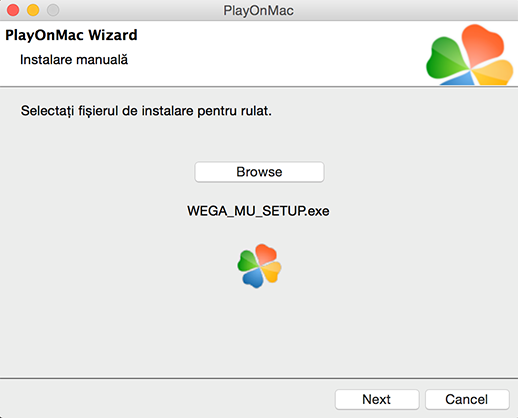Click the PlayOnMac title bar text
The width and height of the screenshot is (518, 418).
tap(259, 10)
